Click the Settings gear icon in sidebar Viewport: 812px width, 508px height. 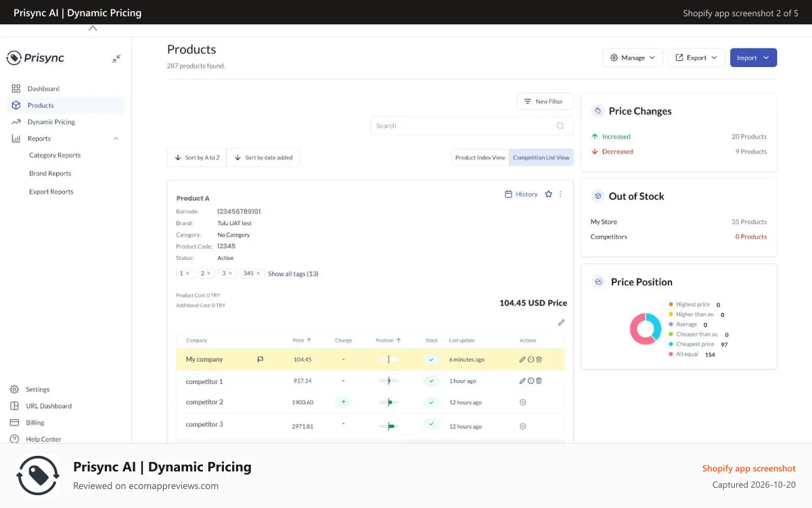[x=14, y=389]
